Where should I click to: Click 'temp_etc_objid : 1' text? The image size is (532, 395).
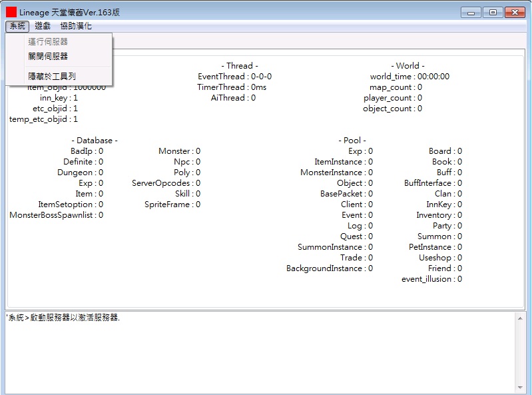click(43, 119)
